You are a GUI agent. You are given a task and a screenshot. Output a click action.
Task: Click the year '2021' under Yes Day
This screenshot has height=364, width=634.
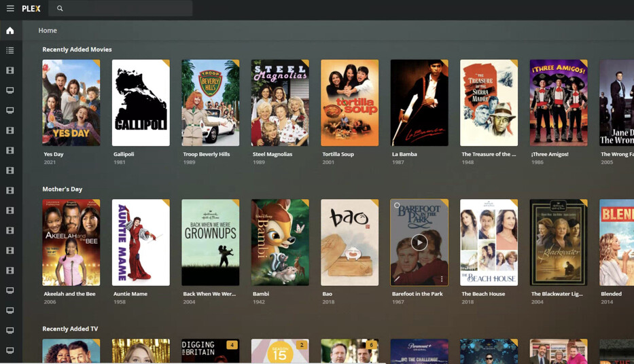(50, 162)
